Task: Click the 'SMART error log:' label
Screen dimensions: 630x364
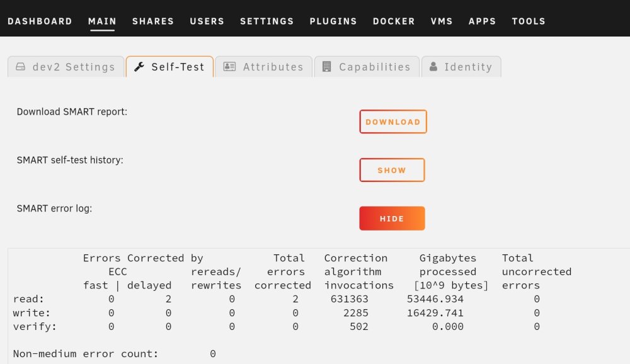Action: coord(54,208)
